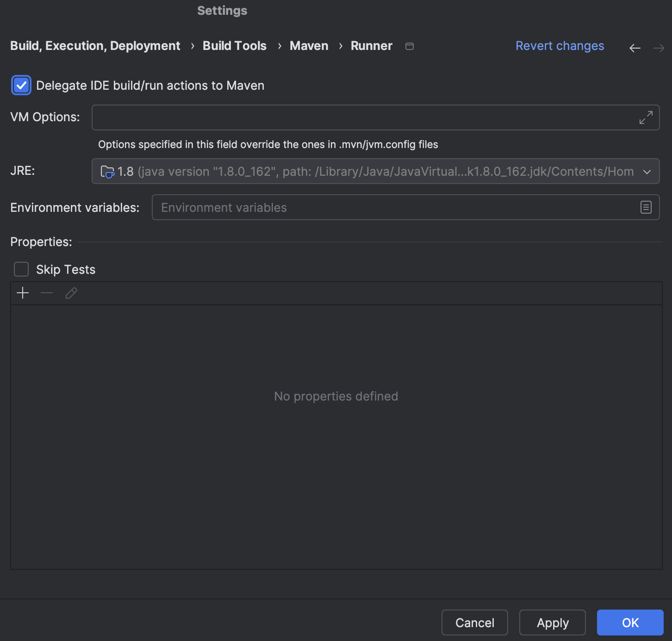Select Maven in the breadcrumb

pos(309,46)
